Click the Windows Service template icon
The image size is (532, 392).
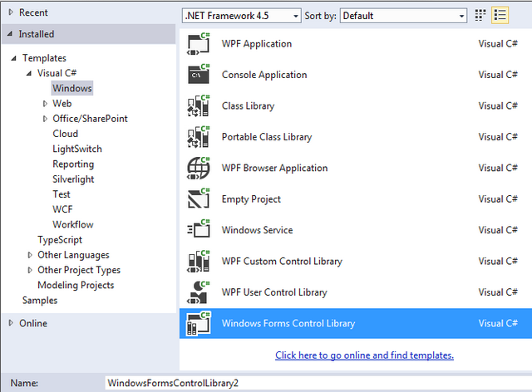199,230
